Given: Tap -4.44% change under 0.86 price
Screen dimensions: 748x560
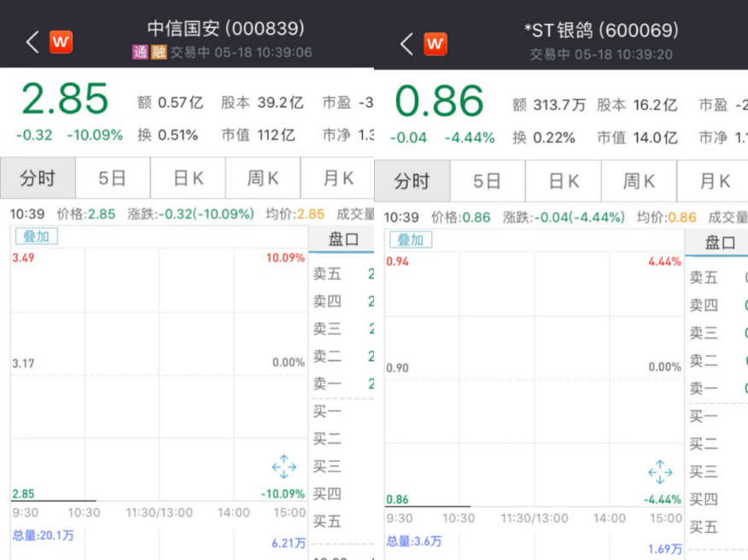Looking at the screenshot, I should click(x=470, y=137).
